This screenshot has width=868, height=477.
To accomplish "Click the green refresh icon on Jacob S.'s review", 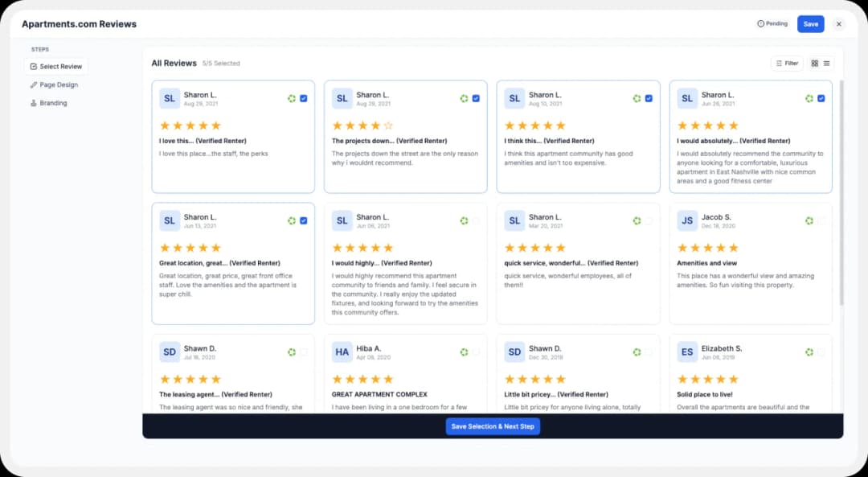I will [x=809, y=220].
